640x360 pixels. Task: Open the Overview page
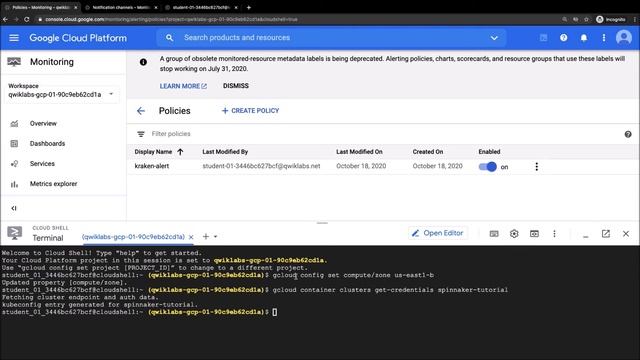(x=43, y=123)
